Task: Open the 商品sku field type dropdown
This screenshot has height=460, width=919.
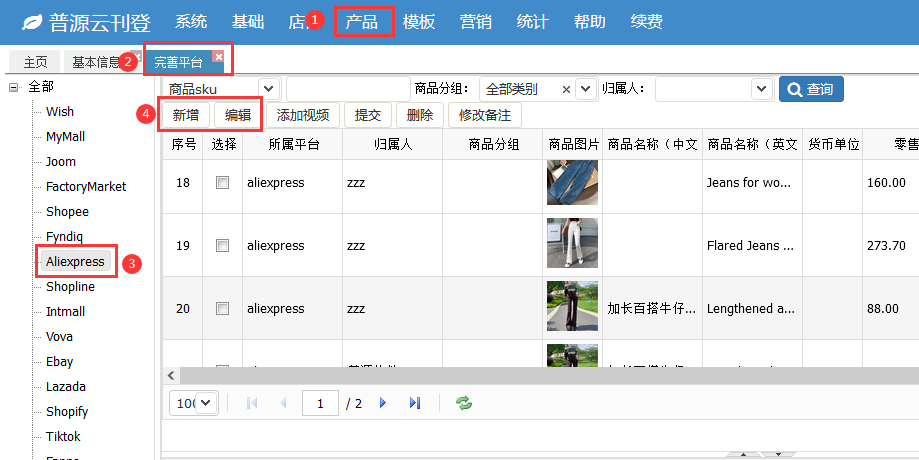Action: tap(268, 89)
